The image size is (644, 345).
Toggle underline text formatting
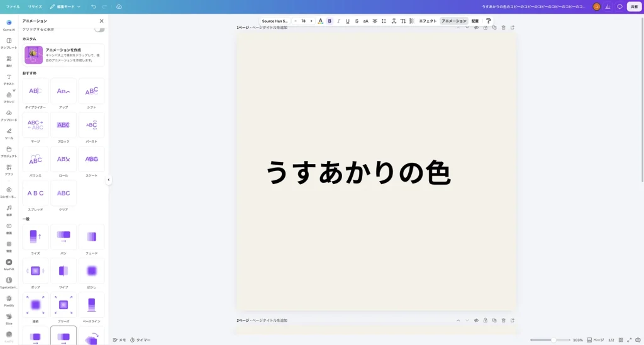pyautogui.click(x=347, y=21)
